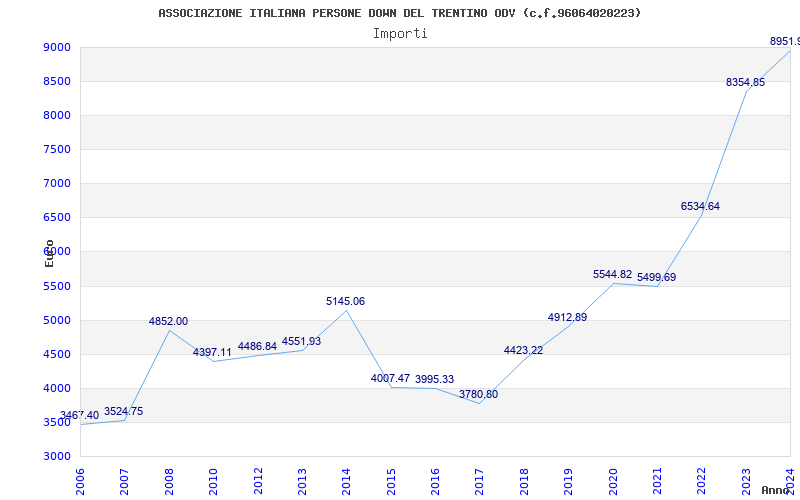Click the x-axis year 2016

pyautogui.click(x=435, y=482)
